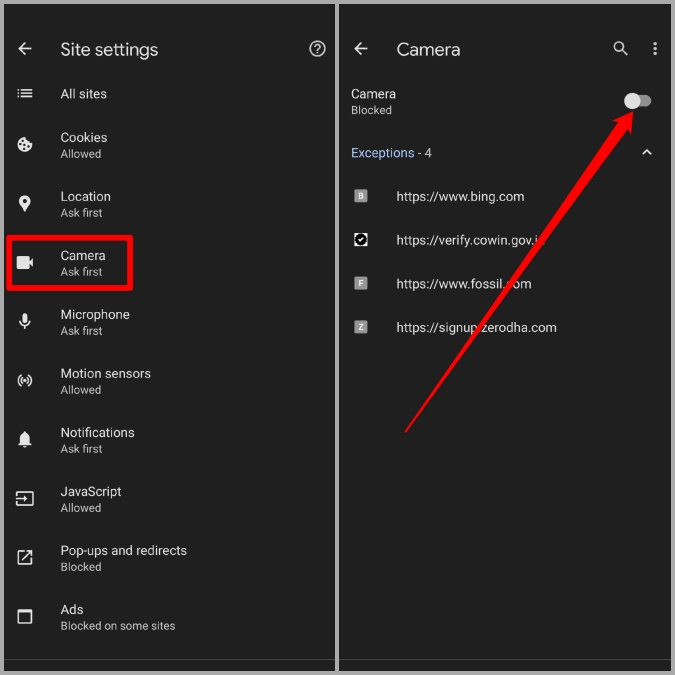Open Site settings help icon
Image resolution: width=675 pixels, height=675 pixels.
click(x=317, y=49)
